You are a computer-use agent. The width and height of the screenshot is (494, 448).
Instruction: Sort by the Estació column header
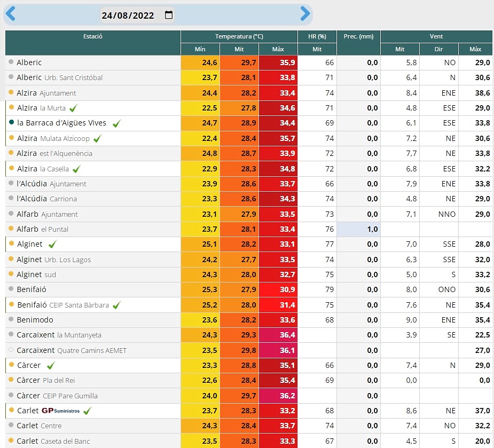(x=93, y=43)
